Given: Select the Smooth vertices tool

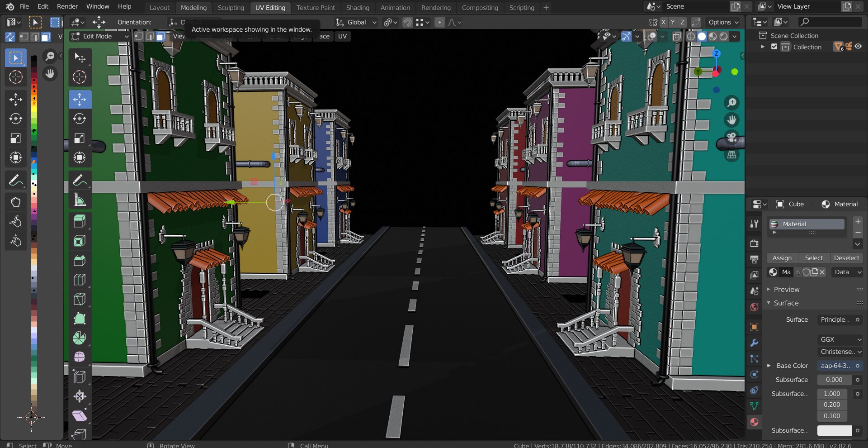Looking at the screenshot, I should 80,357.
